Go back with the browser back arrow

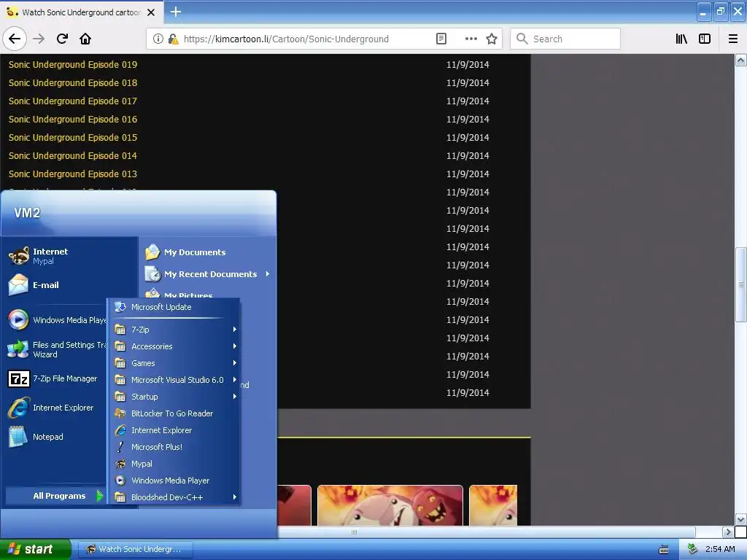pyautogui.click(x=15, y=39)
